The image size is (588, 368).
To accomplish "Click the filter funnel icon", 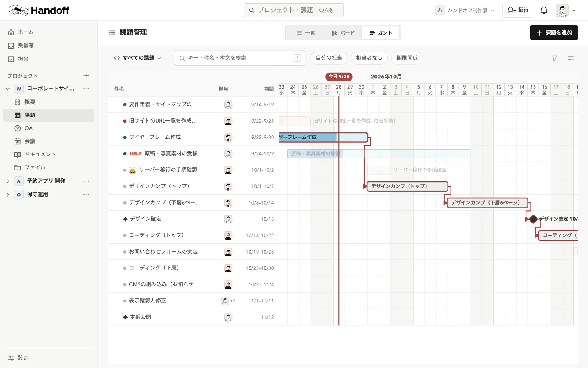I will point(555,58).
